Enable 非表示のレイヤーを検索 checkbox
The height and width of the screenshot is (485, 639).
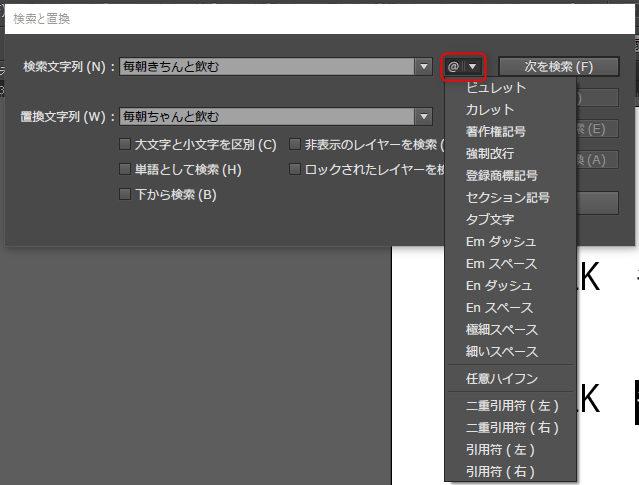pyautogui.click(x=296, y=145)
